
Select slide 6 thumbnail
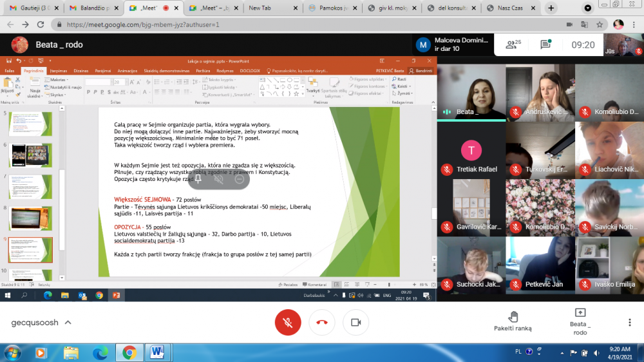coord(30,155)
